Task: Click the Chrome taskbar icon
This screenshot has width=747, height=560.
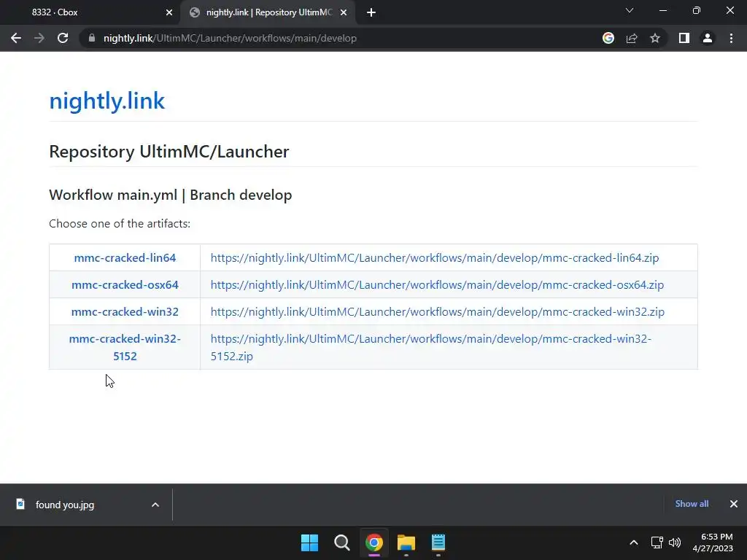Action: 374,542
